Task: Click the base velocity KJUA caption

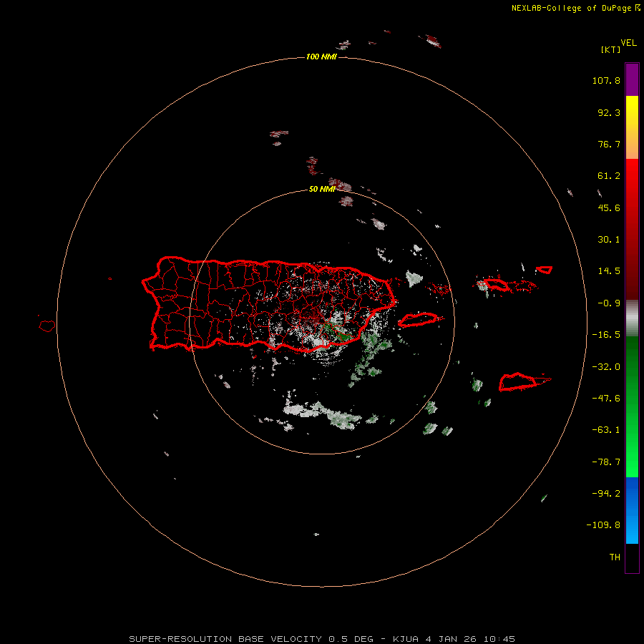Action: point(322,639)
